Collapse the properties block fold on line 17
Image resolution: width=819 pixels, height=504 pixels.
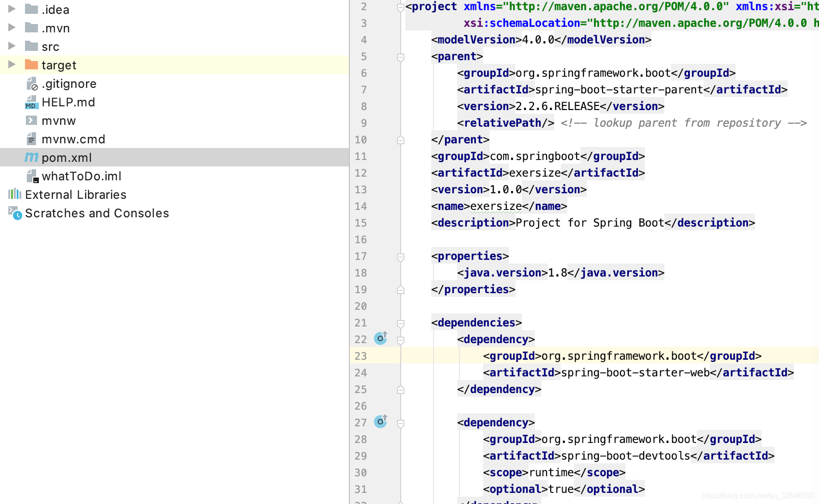401,257
